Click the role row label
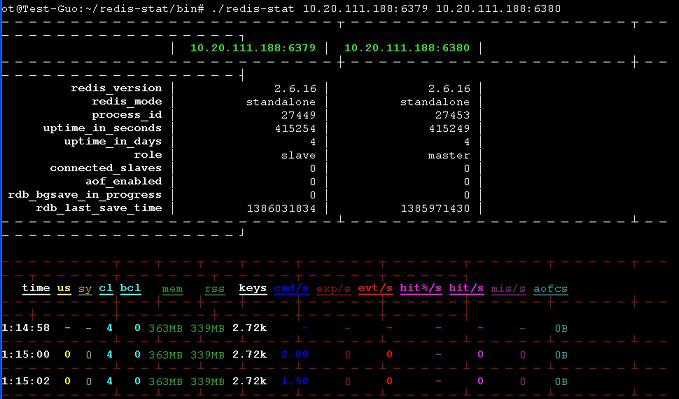The width and height of the screenshot is (679, 399). pyautogui.click(x=148, y=155)
